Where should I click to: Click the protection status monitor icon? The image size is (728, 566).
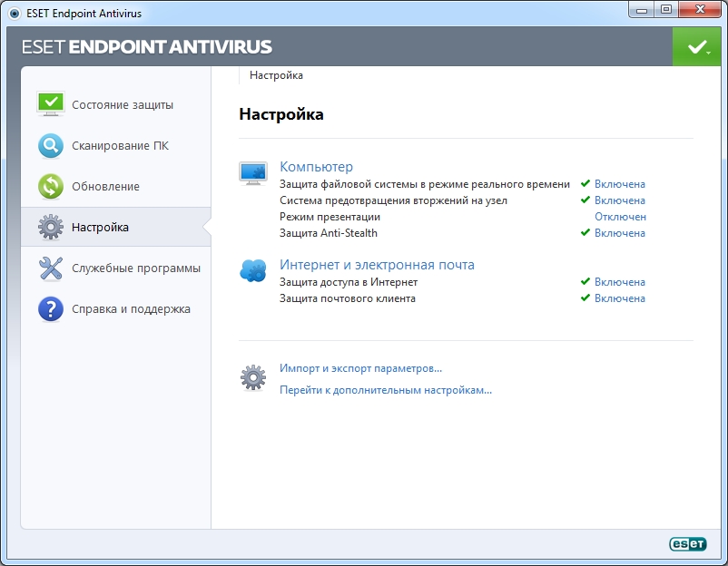tap(51, 104)
